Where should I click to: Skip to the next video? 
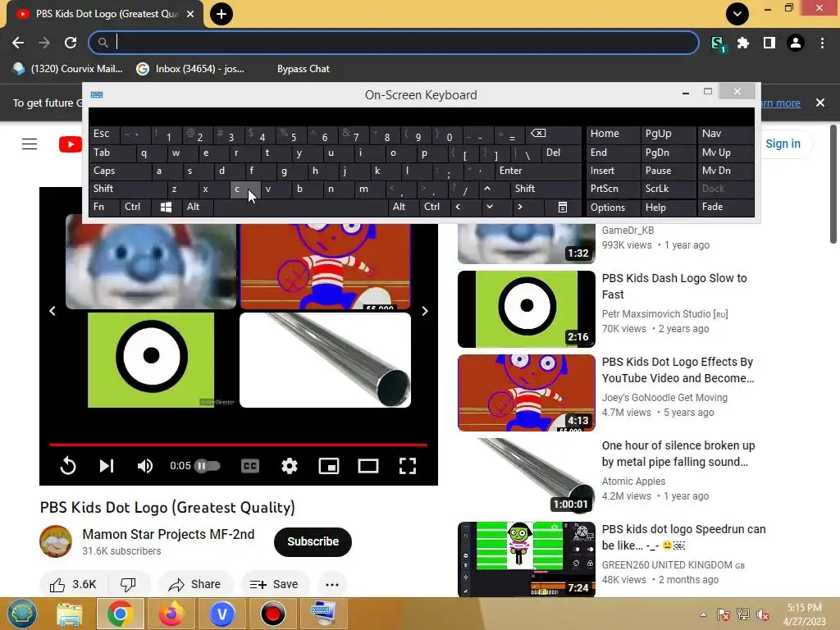click(107, 466)
